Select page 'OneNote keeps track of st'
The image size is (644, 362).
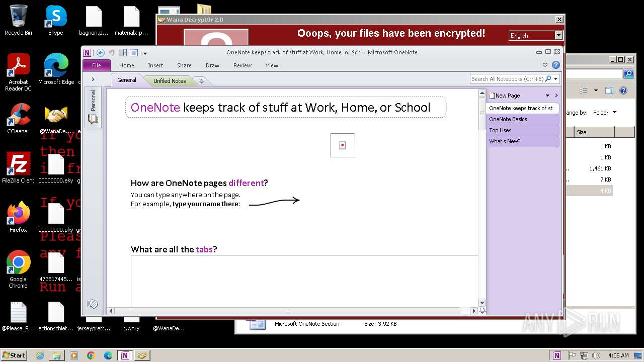pos(523,108)
